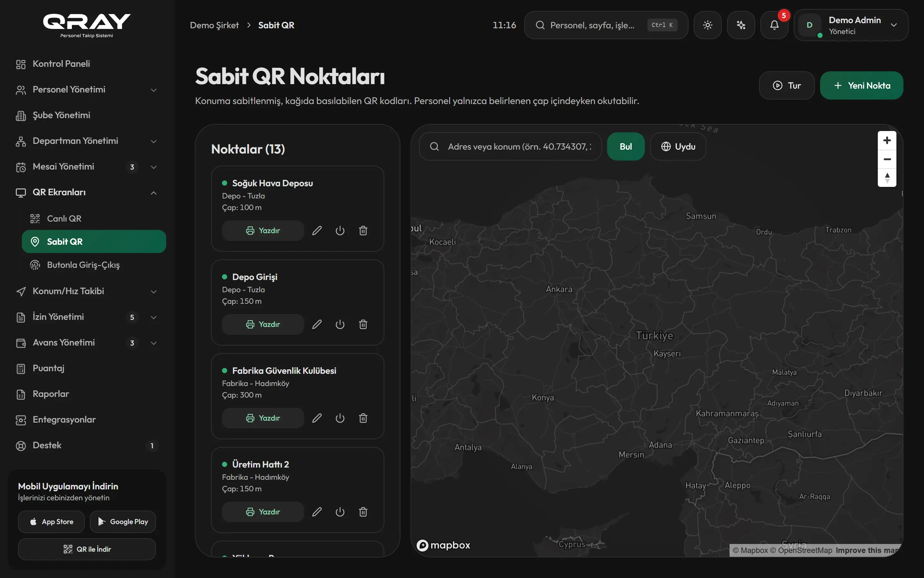Delete the Soğuk Hava Deposu point
924x578 pixels.
[x=363, y=231]
